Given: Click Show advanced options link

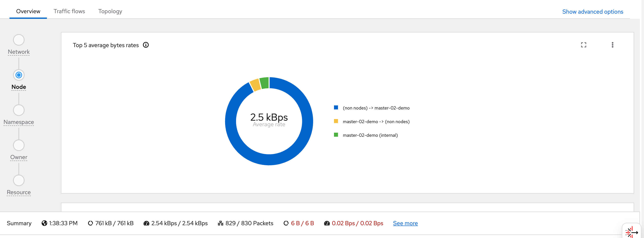Looking at the screenshot, I should 593,12.
